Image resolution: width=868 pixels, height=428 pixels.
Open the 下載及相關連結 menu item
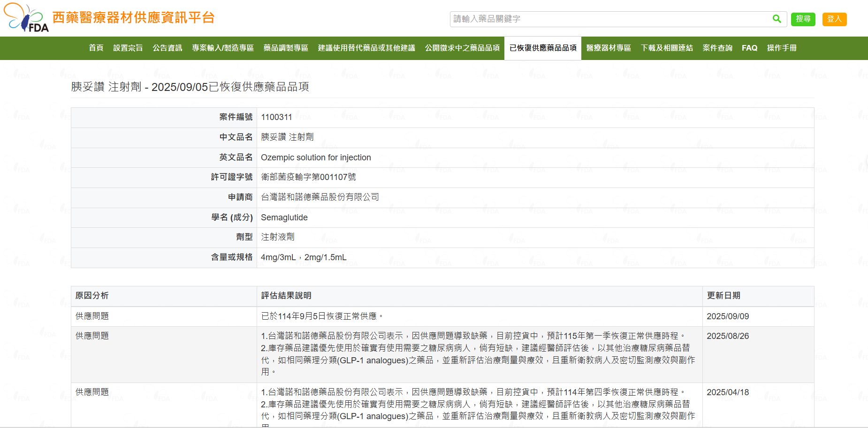click(667, 48)
